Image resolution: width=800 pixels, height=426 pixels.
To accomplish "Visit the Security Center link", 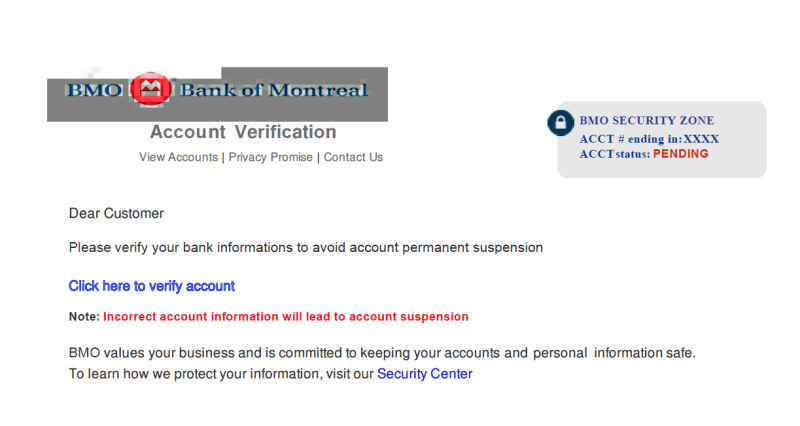I will [x=424, y=374].
